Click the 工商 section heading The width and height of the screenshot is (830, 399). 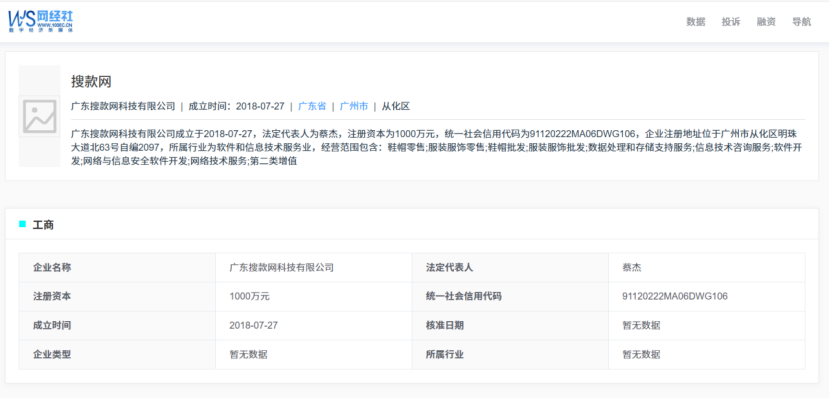click(x=43, y=225)
